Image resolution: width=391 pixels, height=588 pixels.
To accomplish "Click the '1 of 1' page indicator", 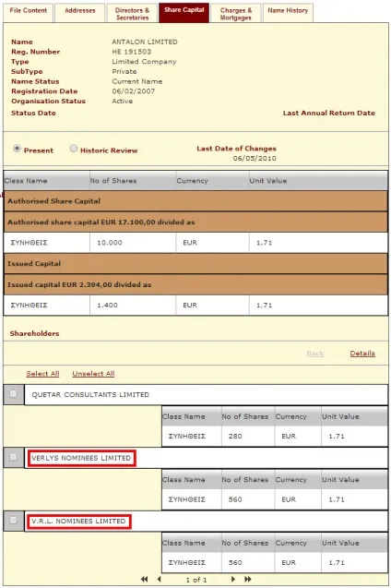I will (x=196, y=580).
